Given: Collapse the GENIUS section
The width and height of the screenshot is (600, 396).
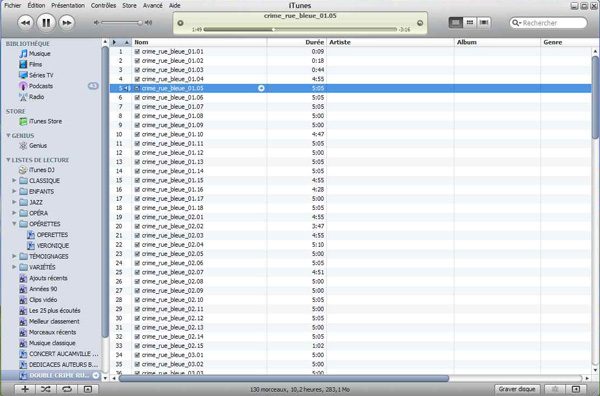Looking at the screenshot, I should coord(8,135).
